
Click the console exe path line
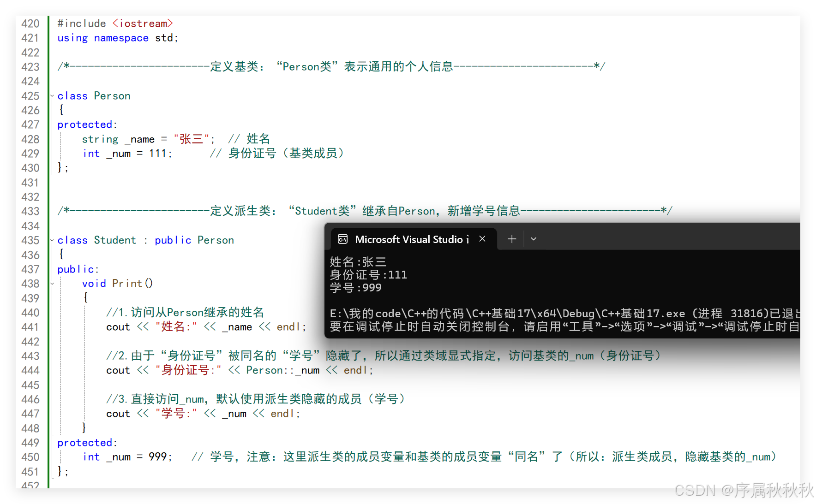point(565,314)
